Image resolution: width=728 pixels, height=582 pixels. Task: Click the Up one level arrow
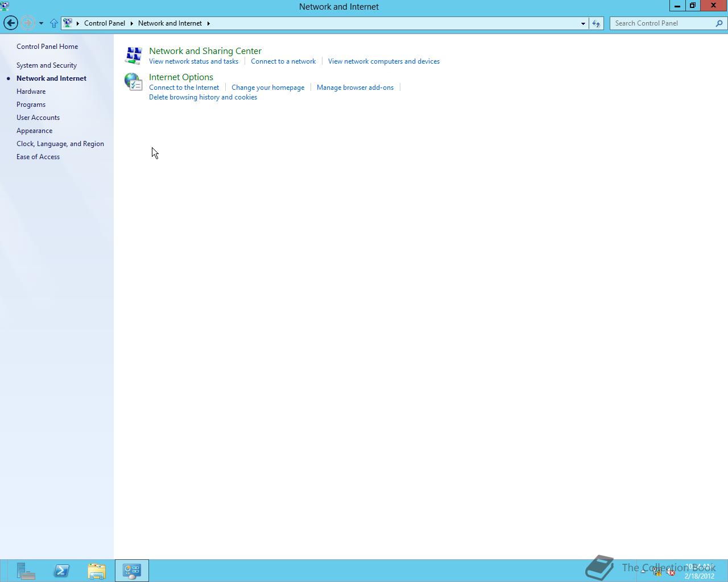click(x=54, y=23)
